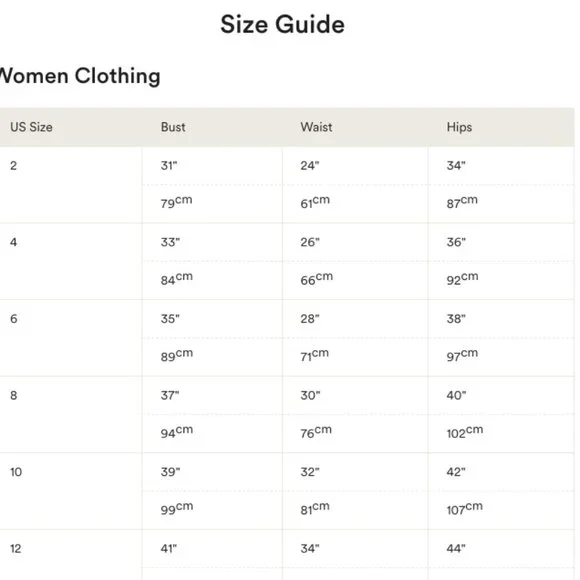Click the 61cm waist value
The width and height of the screenshot is (580, 580).
coord(315,202)
